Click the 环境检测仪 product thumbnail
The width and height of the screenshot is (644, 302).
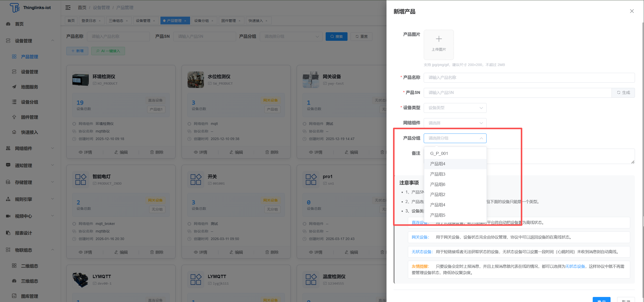pyautogui.click(x=80, y=80)
